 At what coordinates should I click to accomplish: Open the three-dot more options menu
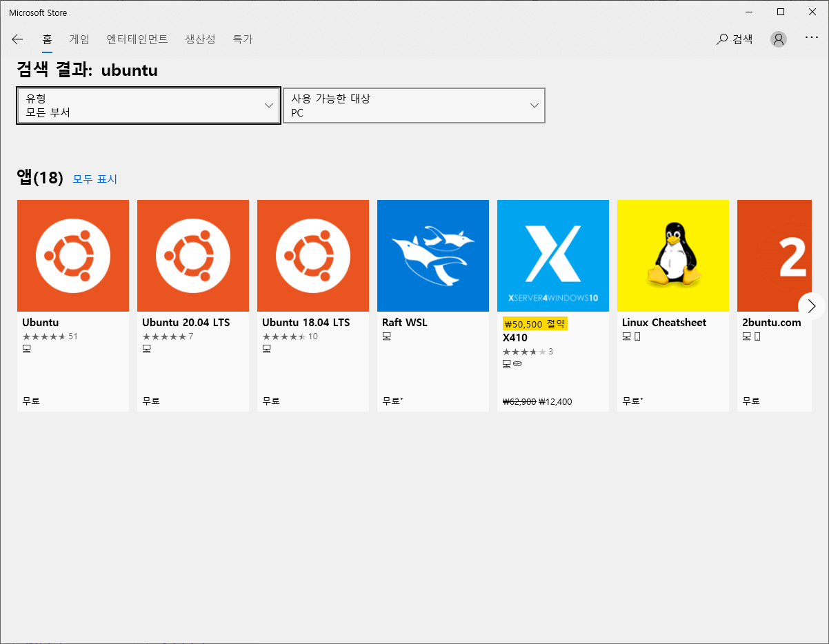[812, 38]
